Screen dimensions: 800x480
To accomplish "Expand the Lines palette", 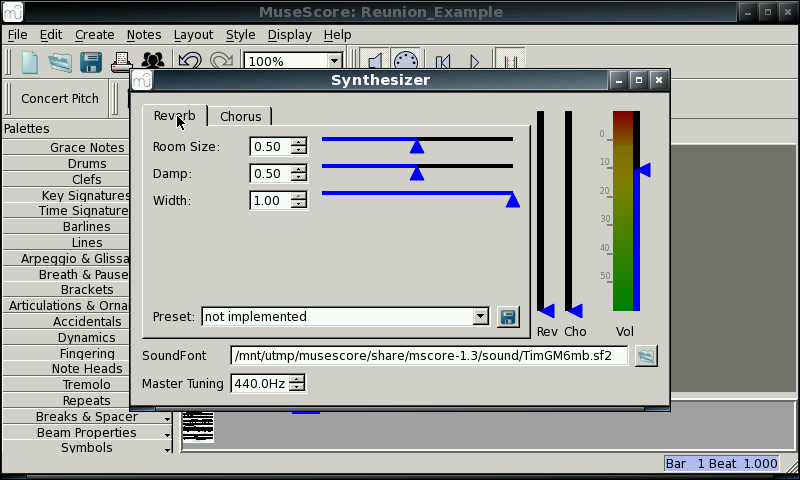I will [66, 243].
